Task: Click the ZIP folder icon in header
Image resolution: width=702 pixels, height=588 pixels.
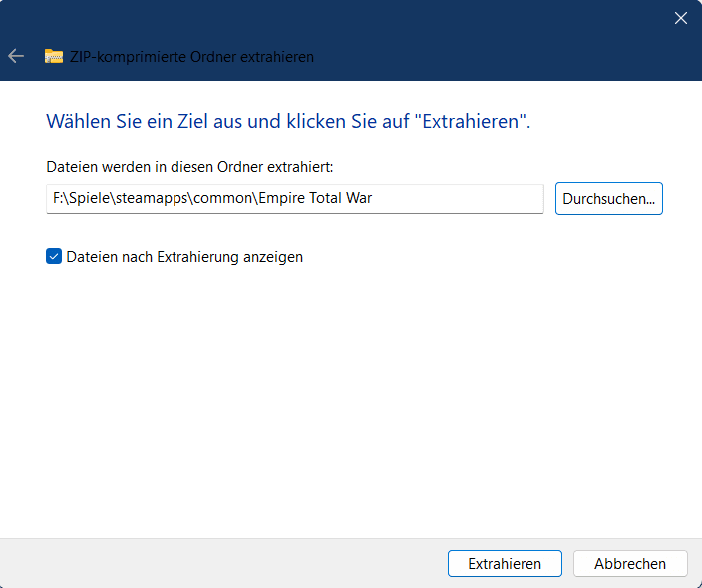Action: (54, 57)
